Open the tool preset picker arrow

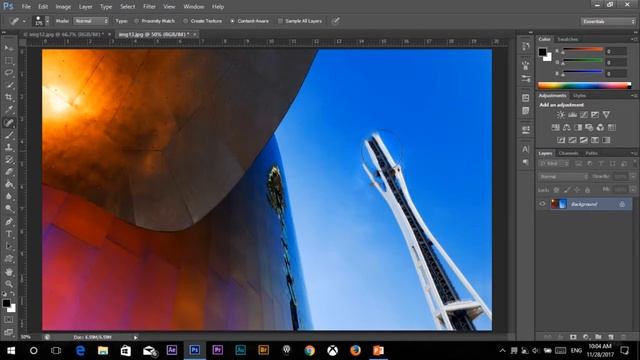(24, 21)
